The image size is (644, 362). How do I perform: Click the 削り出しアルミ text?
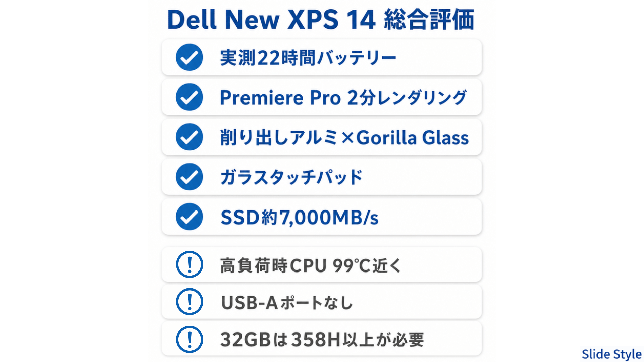coord(278,138)
